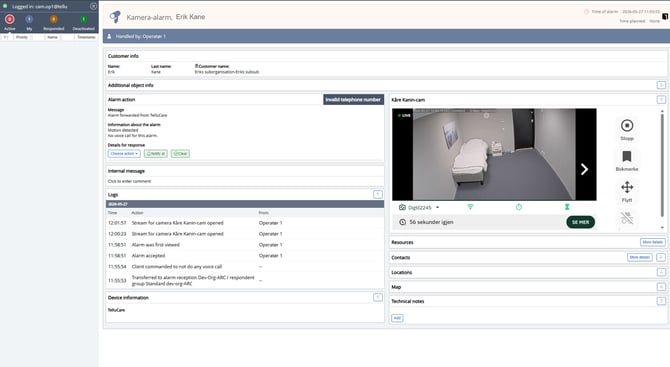Viewport: 670px width, 367px height.
Task: Click the close icon beside Logged in
Action: pos(93,6)
